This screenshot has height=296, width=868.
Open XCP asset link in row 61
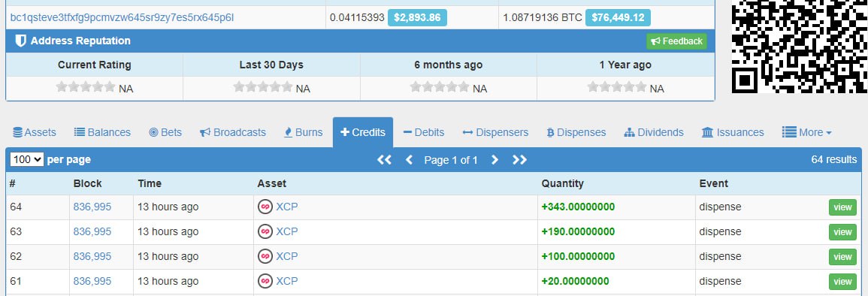click(287, 281)
